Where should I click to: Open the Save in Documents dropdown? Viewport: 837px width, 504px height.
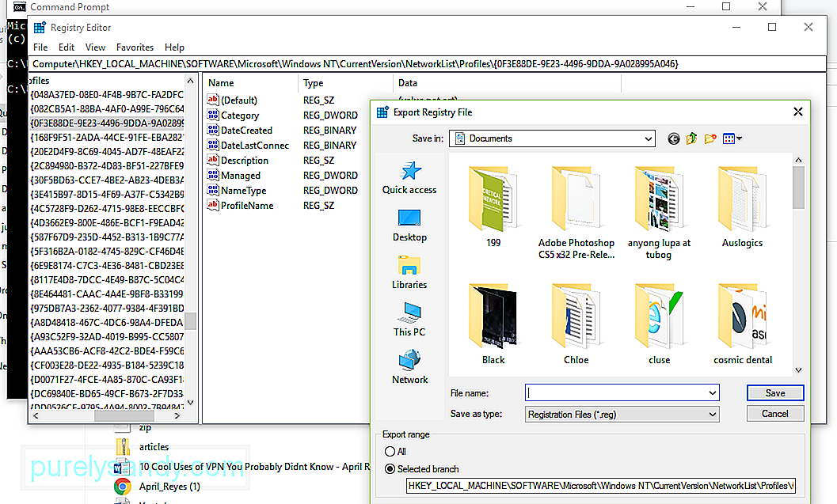552,138
